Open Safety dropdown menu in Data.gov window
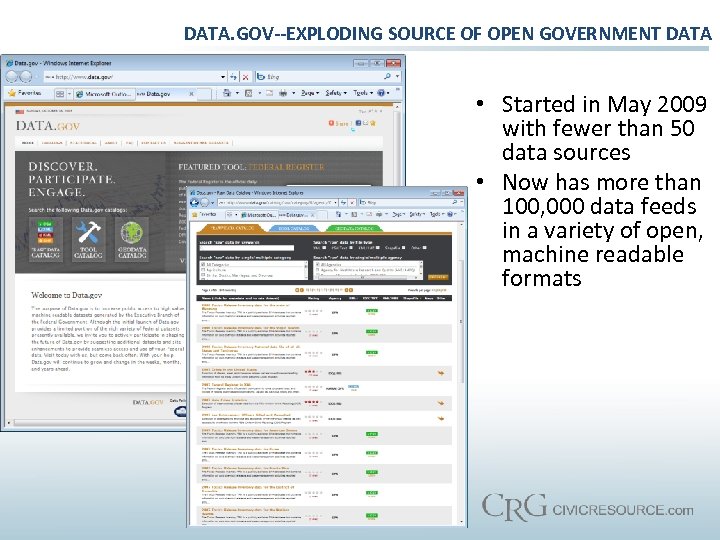The image size is (720, 540). tap(336, 93)
